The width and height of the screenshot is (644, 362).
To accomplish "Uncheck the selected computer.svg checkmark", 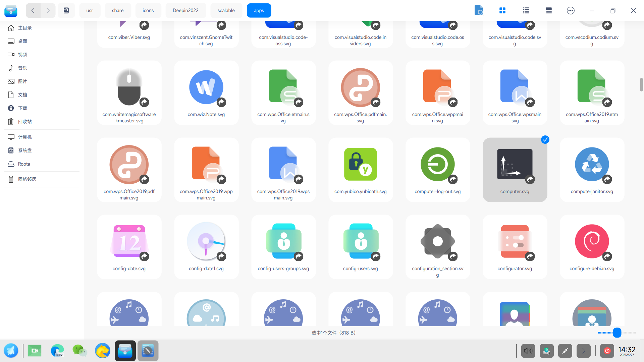I will (x=545, y=139).
